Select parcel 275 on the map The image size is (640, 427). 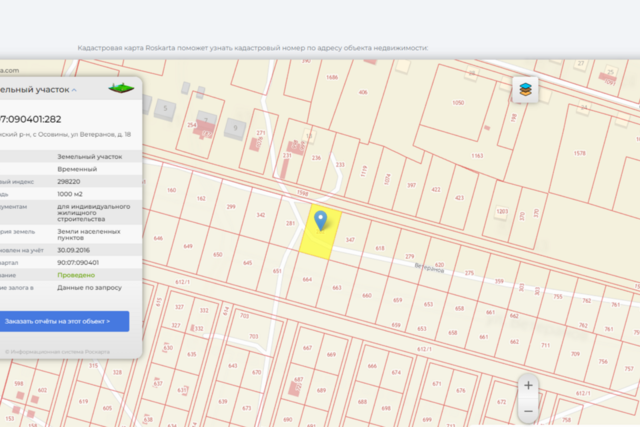click(469, 273)
